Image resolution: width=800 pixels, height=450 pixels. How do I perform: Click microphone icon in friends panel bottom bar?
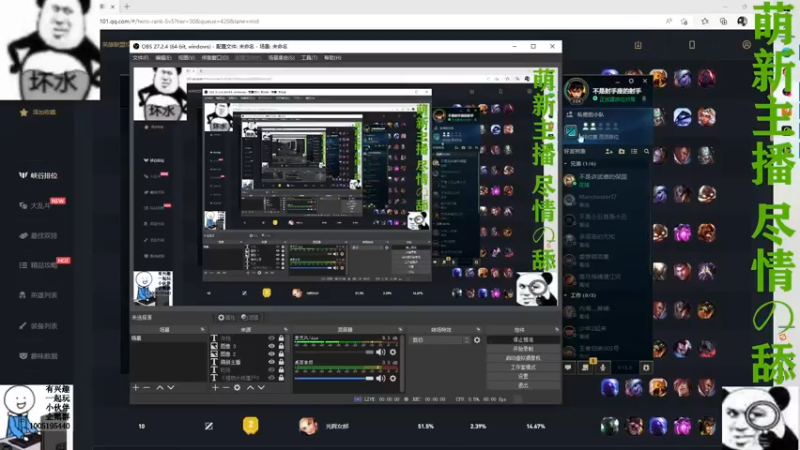(x=603, y=367)
